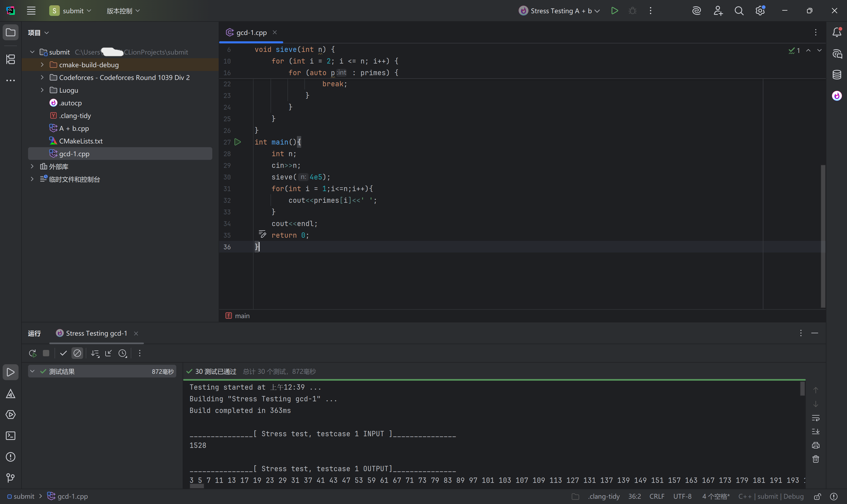Toggle show passed tests checkmark
This screenshot has height=504, width=847.
(63, 353)
